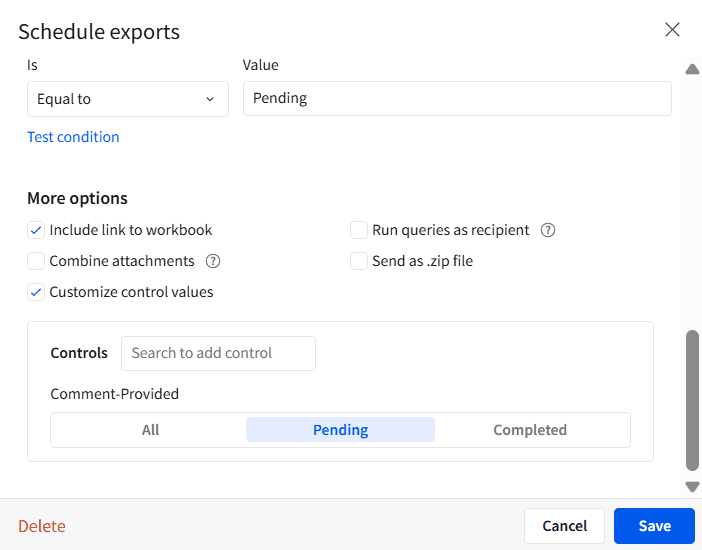Check the Send as .zip file option
This screenshot has height=550, width=702.
359,261
